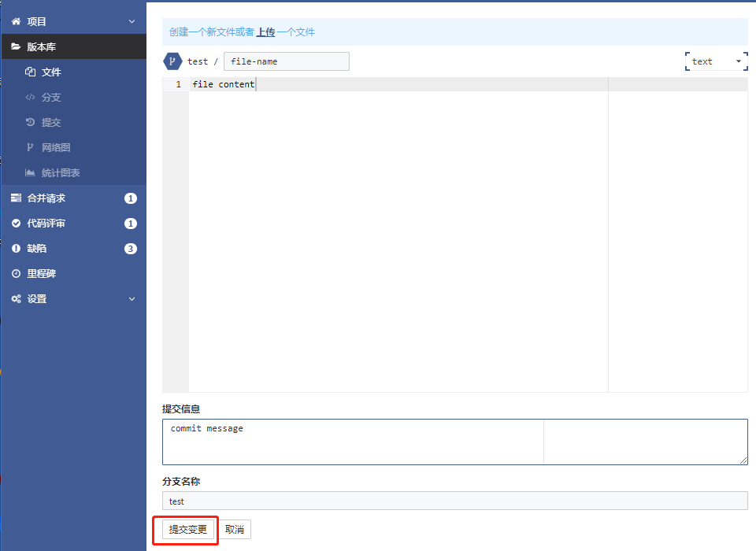Click the 取消 button

(235, 530)
